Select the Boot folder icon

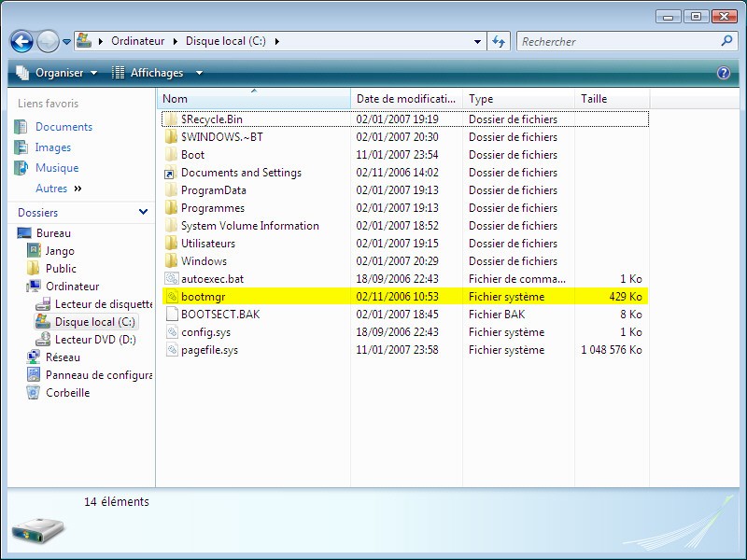[171, 155]
